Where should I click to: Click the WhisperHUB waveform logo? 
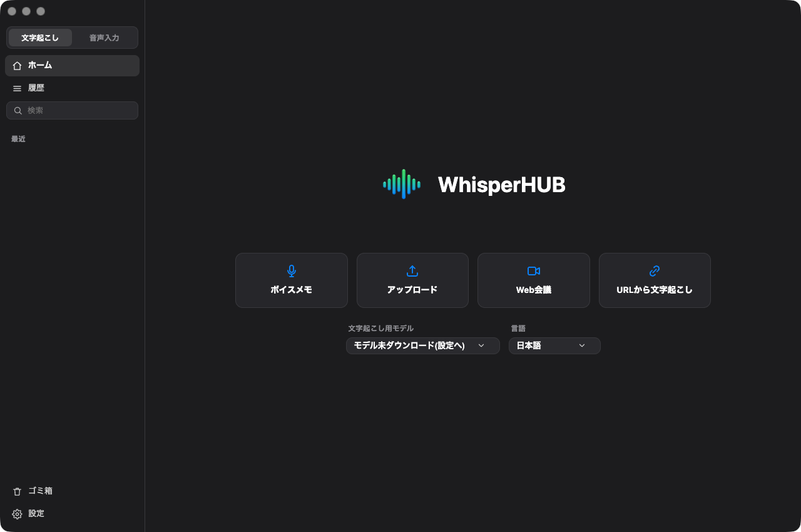(x=402, y=184)
